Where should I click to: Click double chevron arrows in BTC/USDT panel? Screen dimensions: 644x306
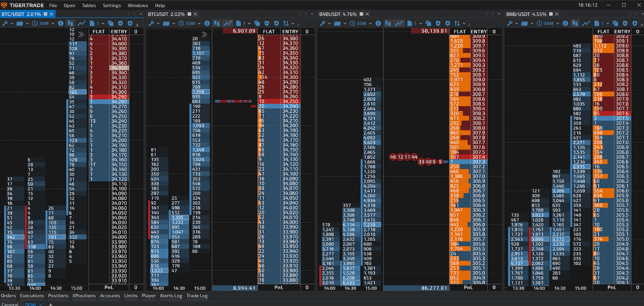(80, 35)
